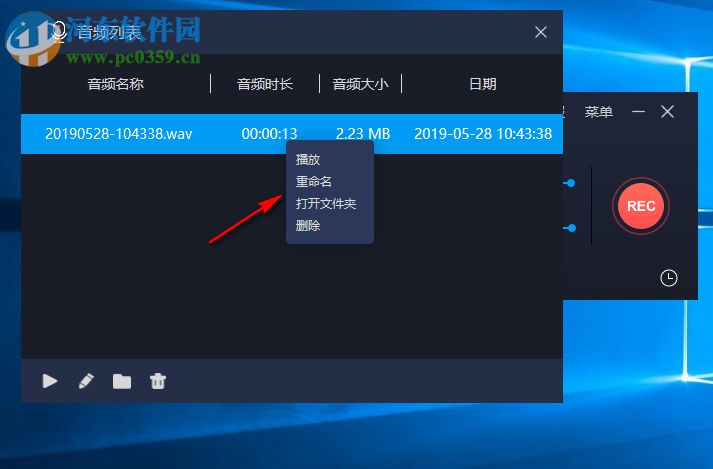Click the trash delete icon
This screenshot has height=469, width=713.
(158, 381)
